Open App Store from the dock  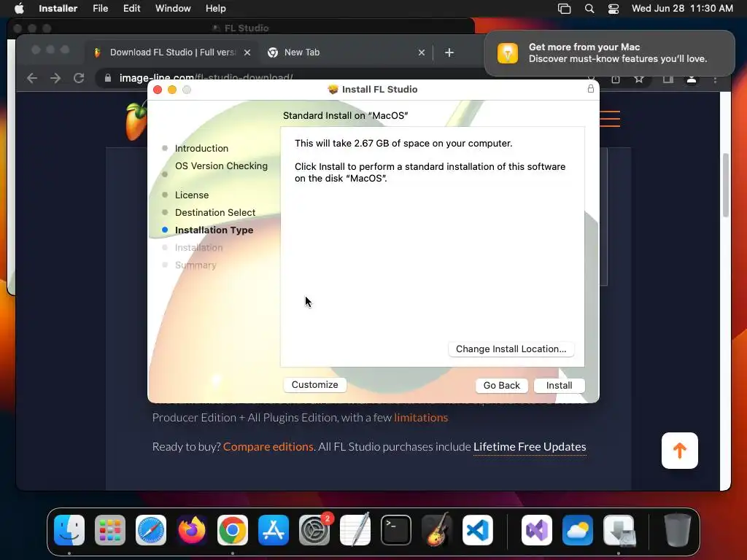[x=274, y=530]
